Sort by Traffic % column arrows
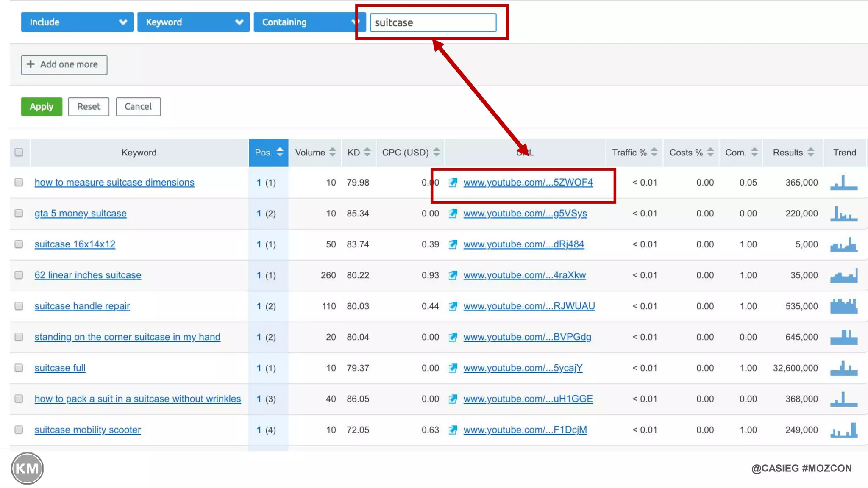Image resolution: width=868 pixels, height=488 pixels. coord(654,152)
